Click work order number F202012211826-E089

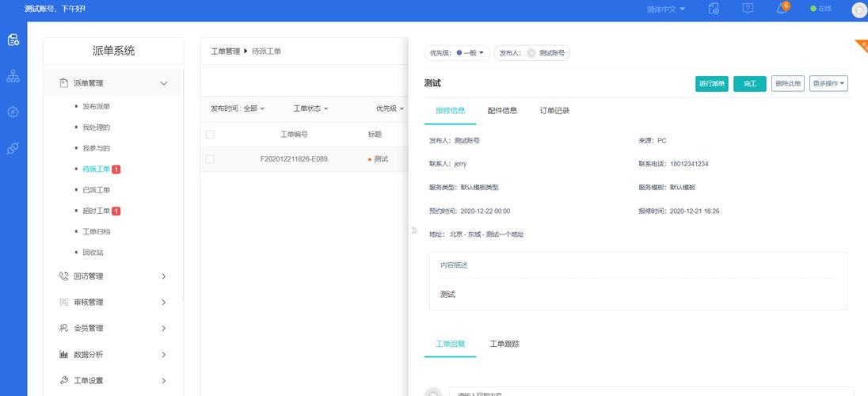(x=294, y=159)
